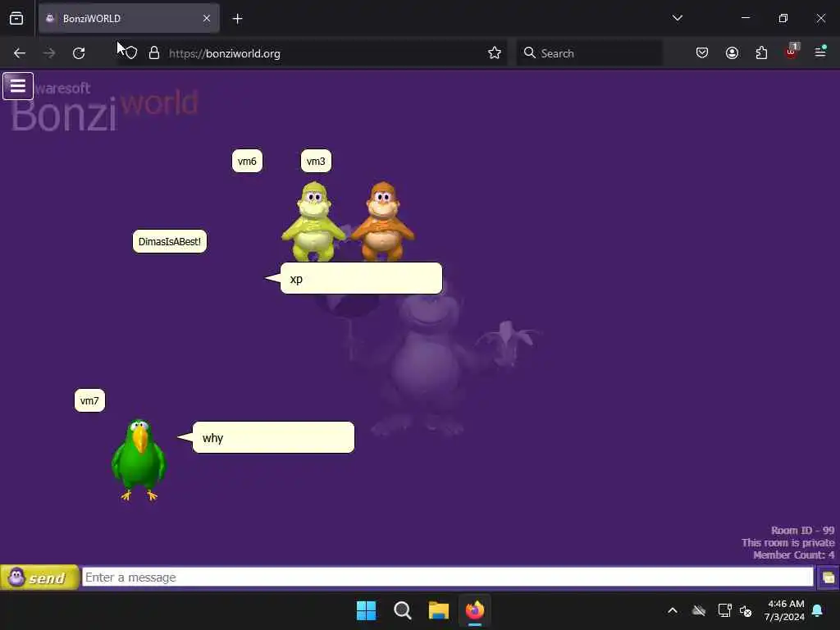840x630 pixels.
Task: Click the muted volume tray icon
Action: pyautogui.click(x=746, y=610)
